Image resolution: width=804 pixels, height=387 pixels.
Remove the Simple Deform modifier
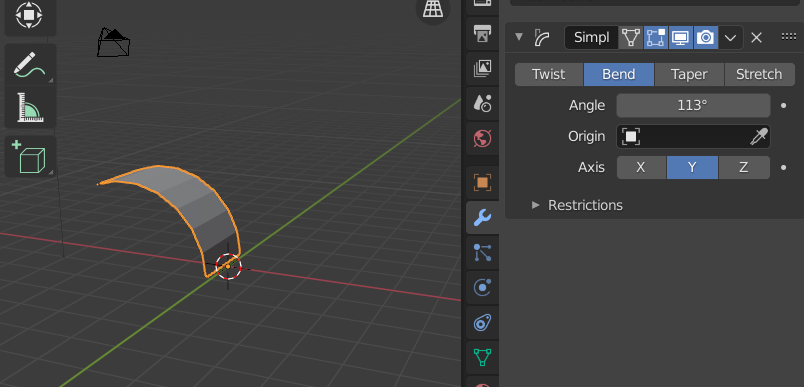pos(756,37)
